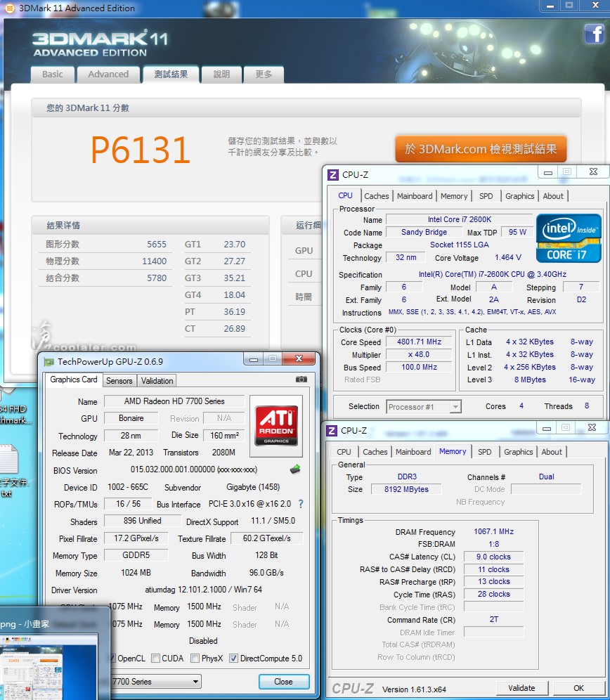The image size is (610, 700).
Task: Click the Z icon of the upper CPU-Z window
Action: click(x=332, y=174)
